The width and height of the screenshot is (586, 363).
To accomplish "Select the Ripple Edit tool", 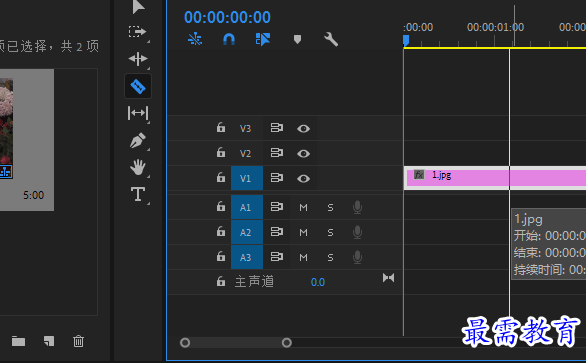I will 138,59.
